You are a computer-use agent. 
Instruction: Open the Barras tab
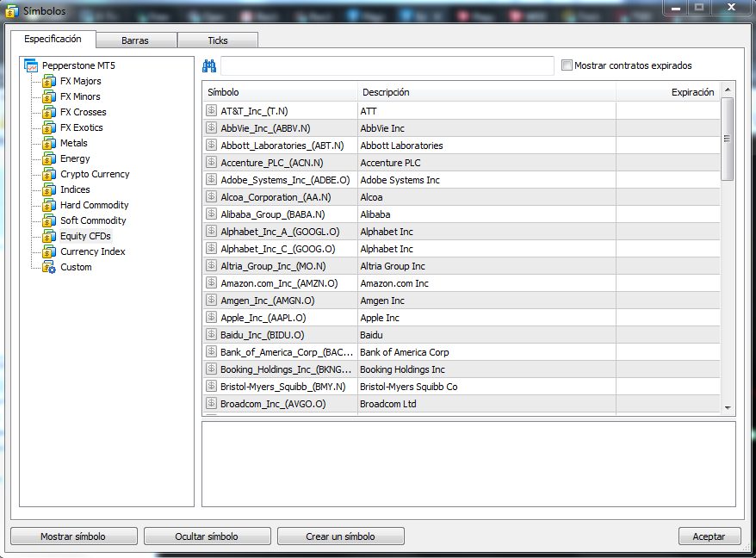(135, 40)
